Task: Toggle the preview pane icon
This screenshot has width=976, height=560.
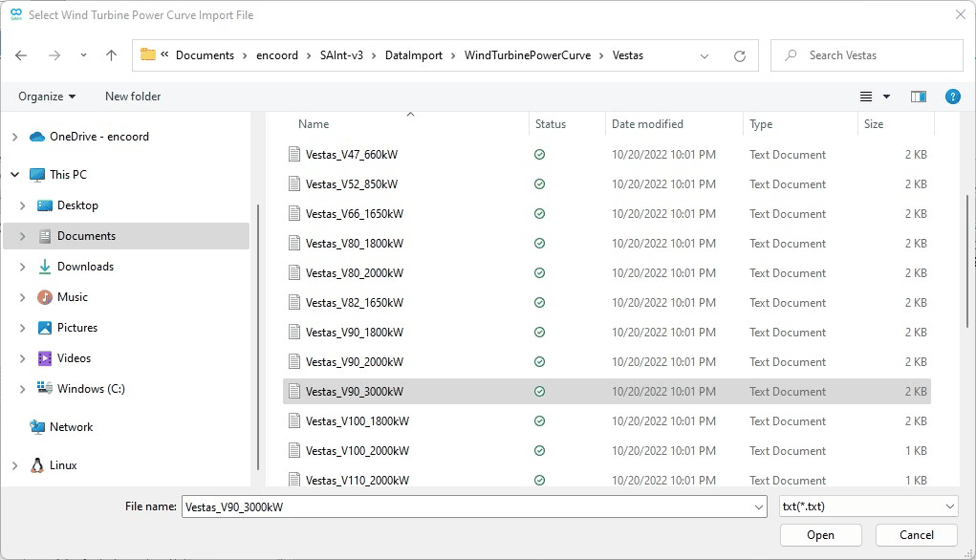Action: point(918,97)
